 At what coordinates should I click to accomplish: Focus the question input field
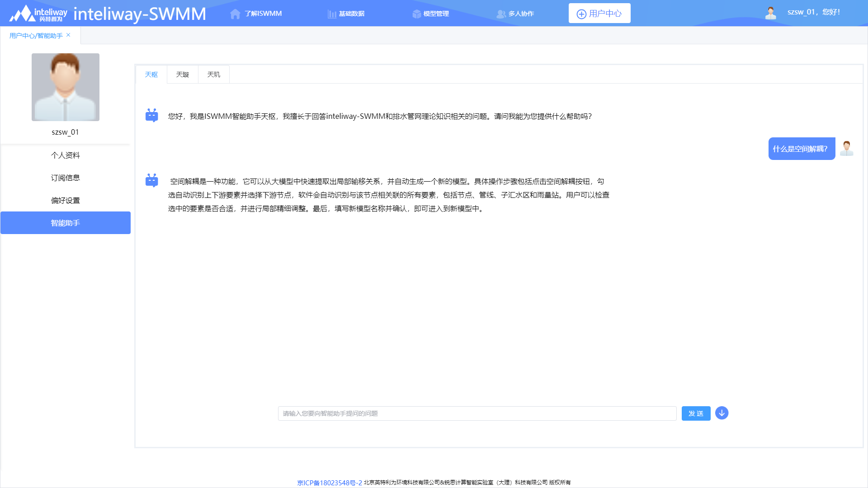coord(477,413)
